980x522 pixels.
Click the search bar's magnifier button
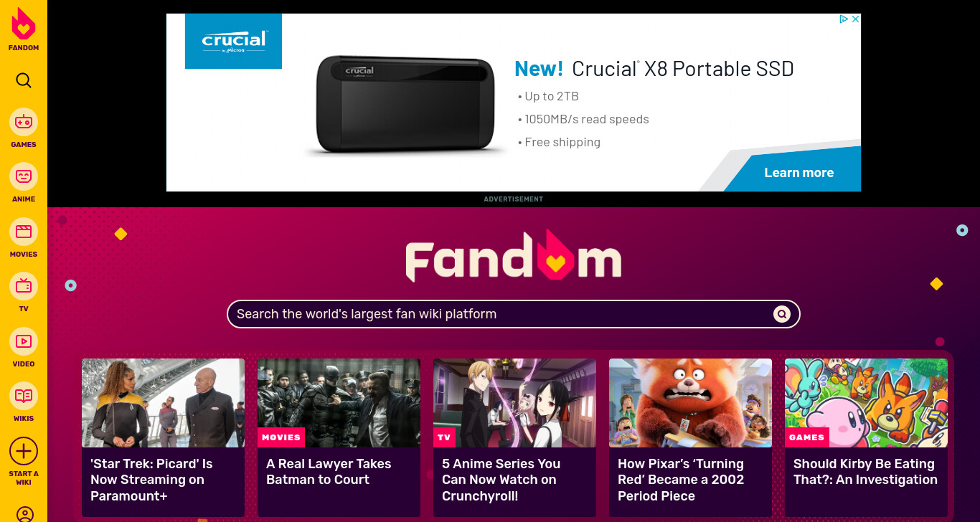point(782,314)
